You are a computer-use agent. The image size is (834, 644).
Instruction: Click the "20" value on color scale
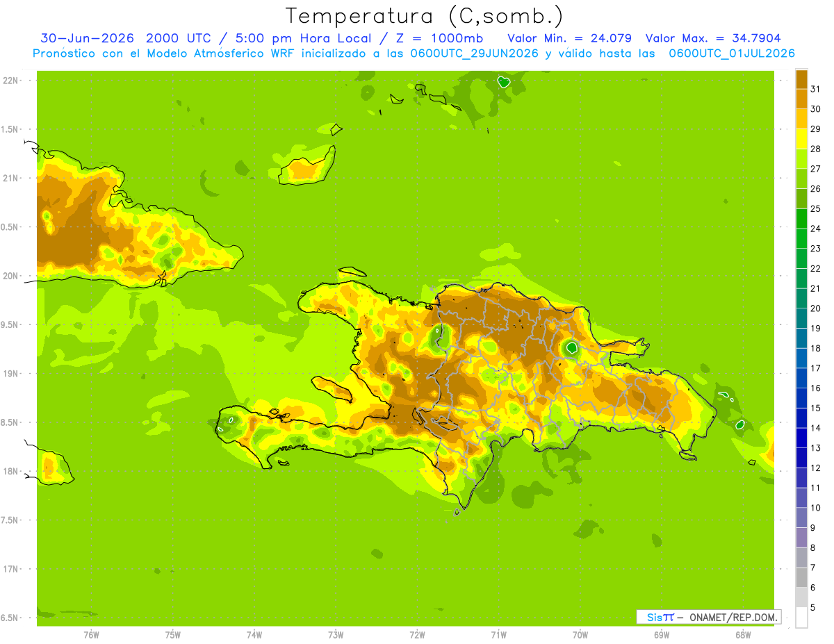816,308
